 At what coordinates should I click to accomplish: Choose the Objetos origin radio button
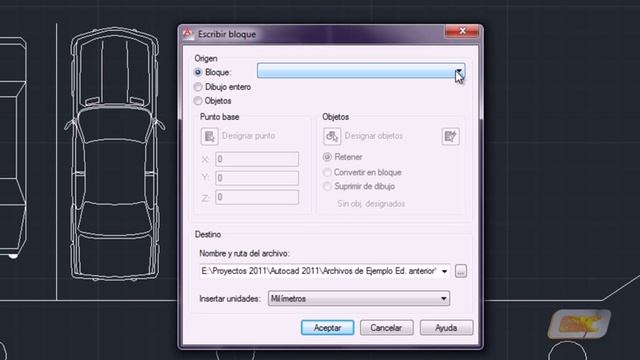(x=198, y=101)
